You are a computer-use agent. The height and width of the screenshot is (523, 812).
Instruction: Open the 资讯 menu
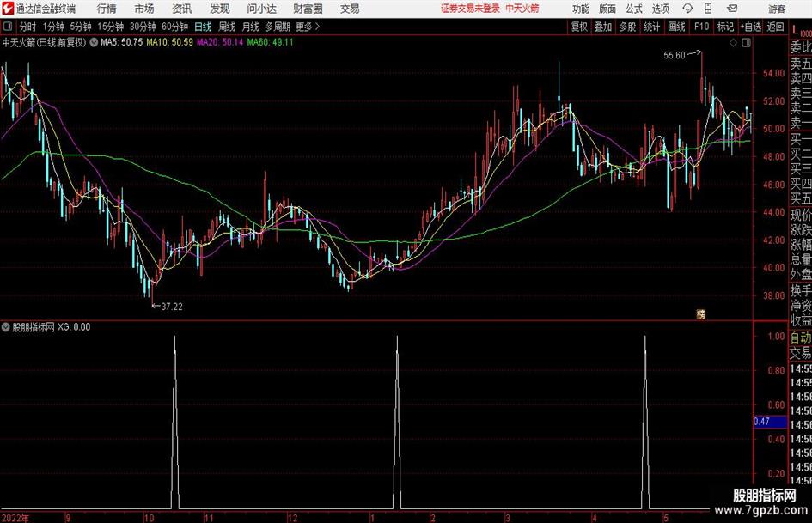182,9
